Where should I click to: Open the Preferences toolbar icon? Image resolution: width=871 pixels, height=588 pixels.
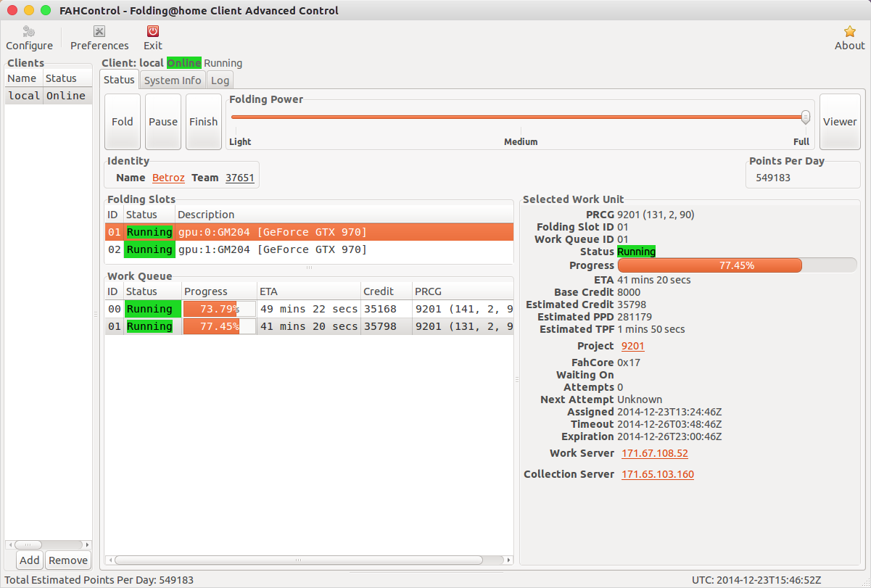point(99,31)
